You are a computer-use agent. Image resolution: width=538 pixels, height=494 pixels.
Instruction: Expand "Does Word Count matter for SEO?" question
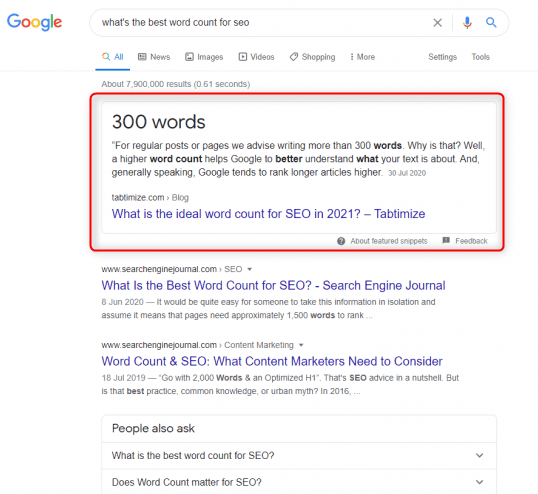point(299,482)
